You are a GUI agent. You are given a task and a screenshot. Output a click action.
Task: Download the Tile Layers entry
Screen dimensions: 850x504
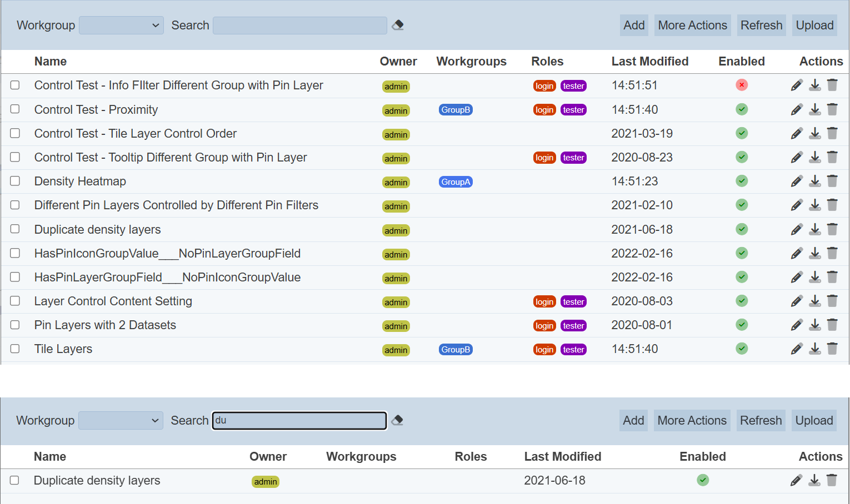pyautogui.click(x=814, y=349)
